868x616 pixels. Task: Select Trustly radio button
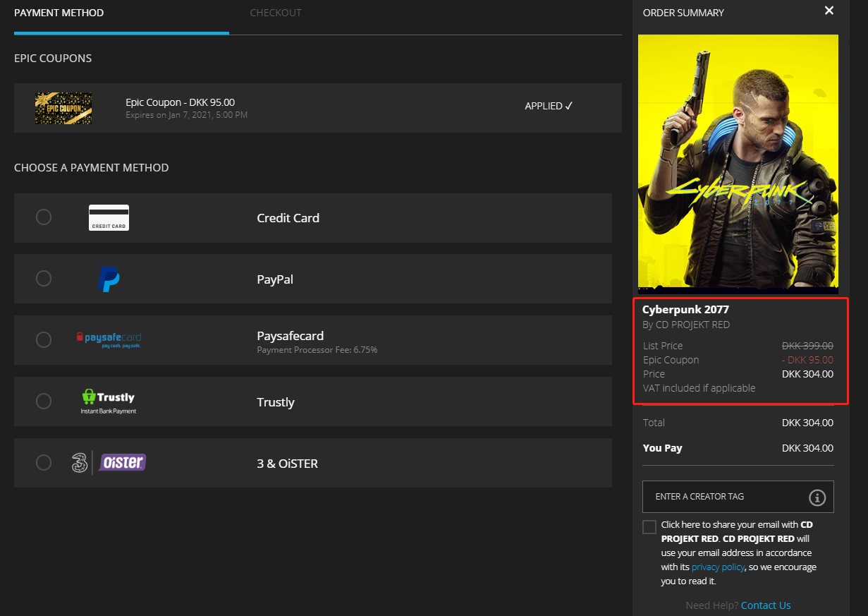[44, 401]
